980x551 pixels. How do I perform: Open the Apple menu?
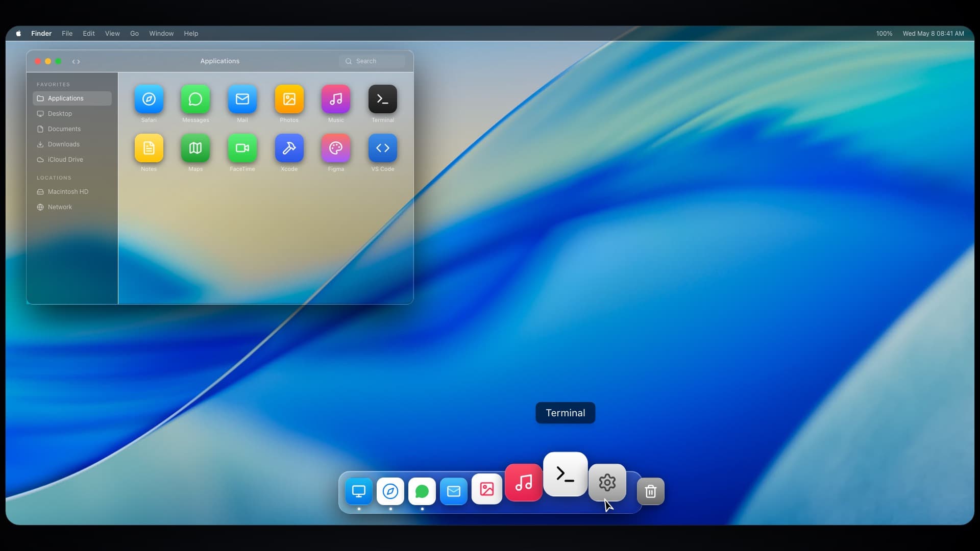[18, 34]
